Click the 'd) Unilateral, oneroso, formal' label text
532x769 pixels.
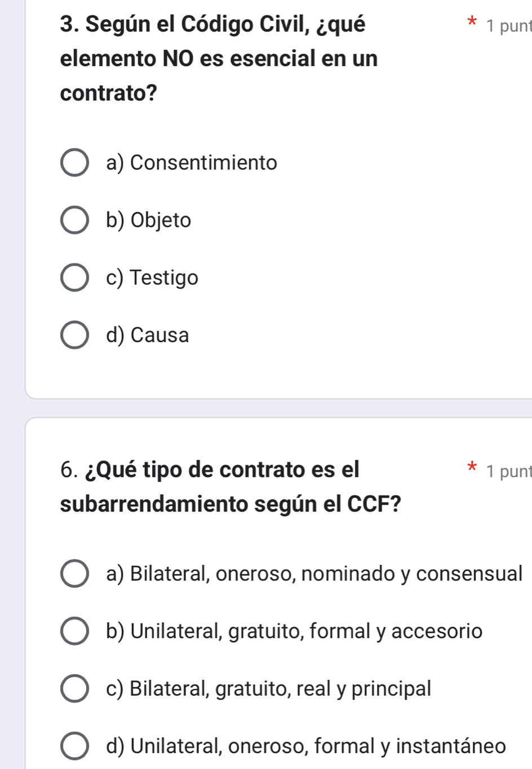click(x=306, y=746)
